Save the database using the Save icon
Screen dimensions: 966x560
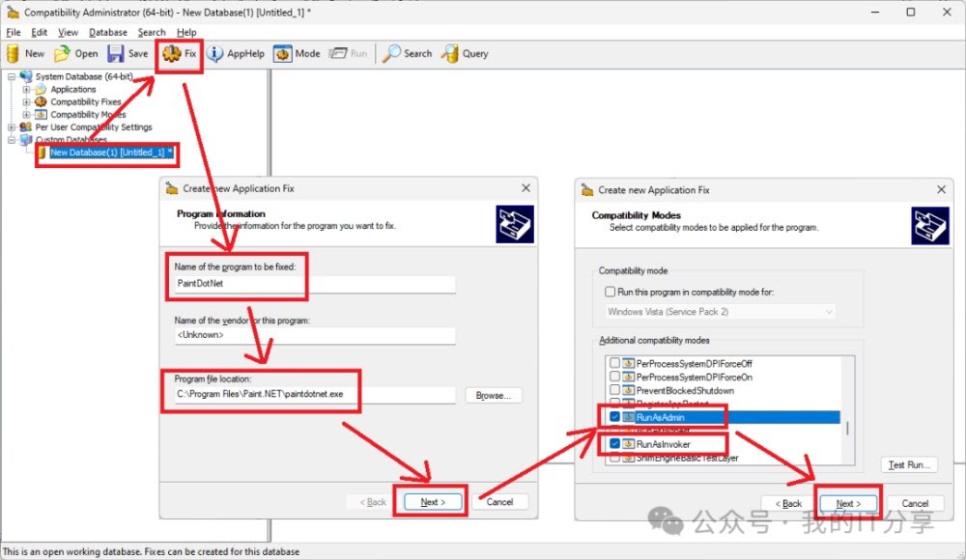pyautogui.click(x=128, y=54)
